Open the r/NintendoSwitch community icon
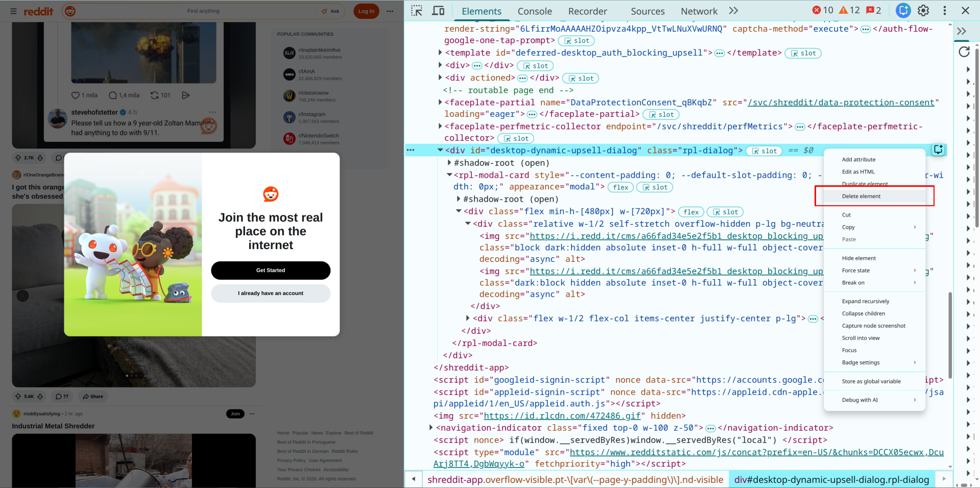This screenshot has width=980, height=488. tap(290, 139)
